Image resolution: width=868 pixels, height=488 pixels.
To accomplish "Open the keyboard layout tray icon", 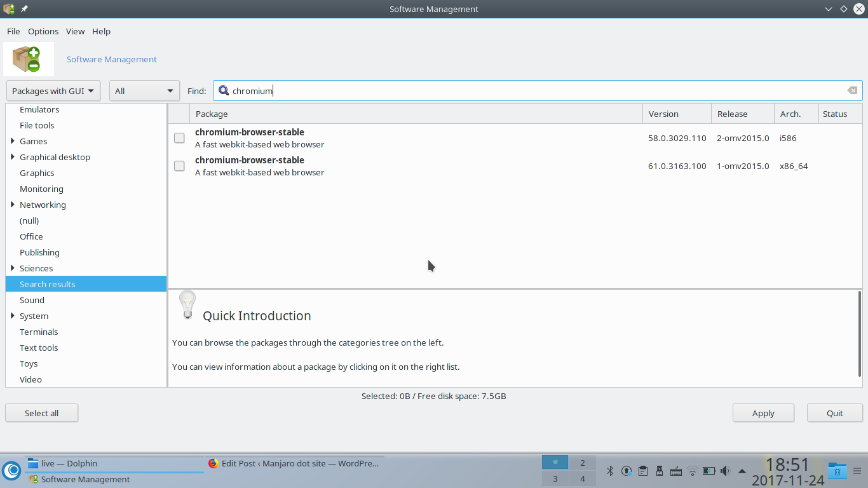I will [x=676, y=471].
